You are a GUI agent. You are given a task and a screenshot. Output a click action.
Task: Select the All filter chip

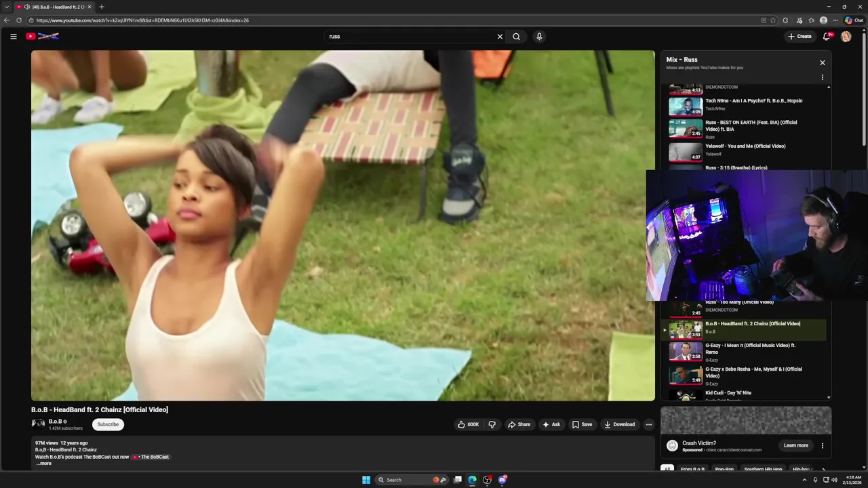point(667,469)
